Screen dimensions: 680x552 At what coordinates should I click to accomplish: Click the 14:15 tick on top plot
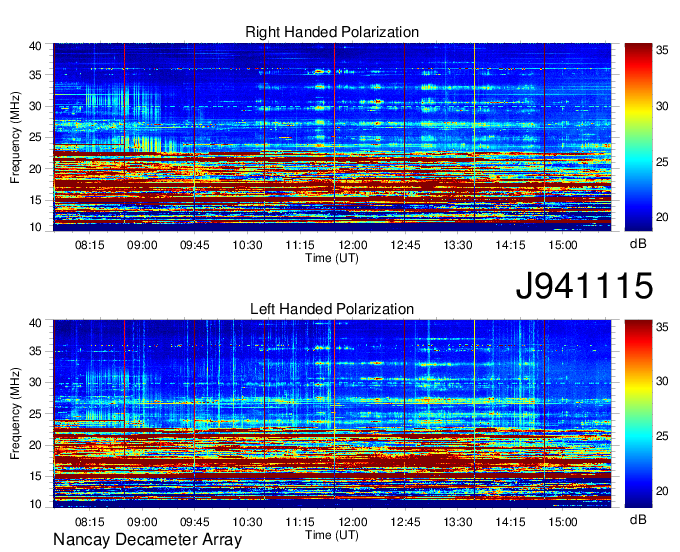point(510,245)
